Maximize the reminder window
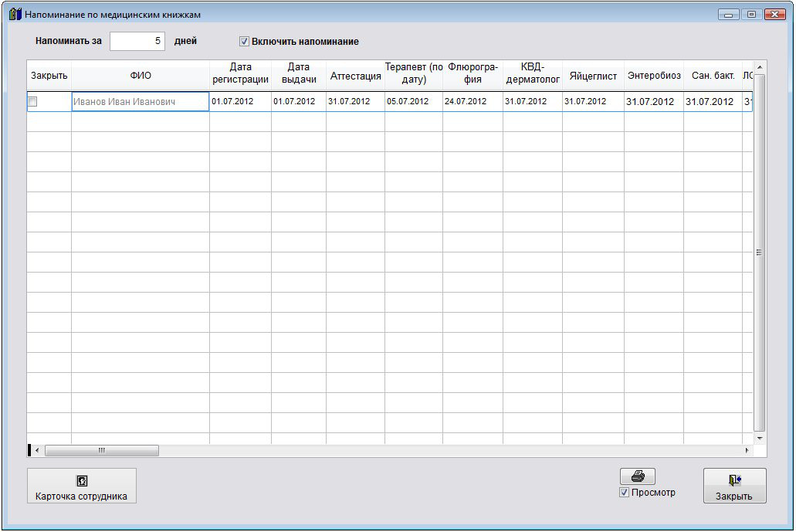796x532 pixels. (x=750, y=14)
